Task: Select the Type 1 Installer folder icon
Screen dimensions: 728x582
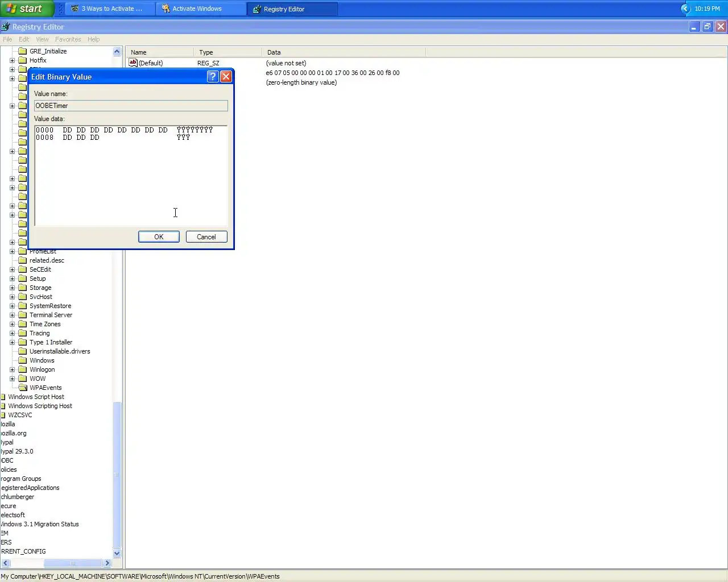Action: pos(23,342)
